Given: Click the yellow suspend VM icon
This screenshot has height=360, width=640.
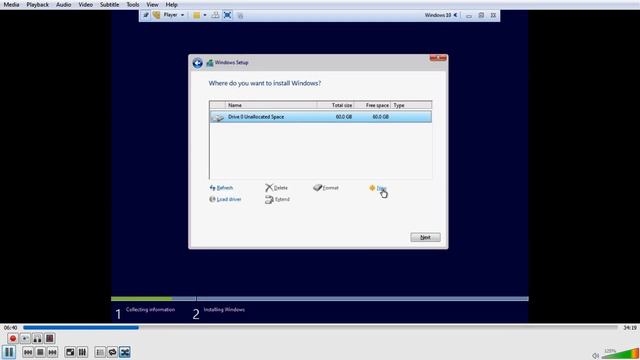Looking at the screenshot, I should 197,15.
